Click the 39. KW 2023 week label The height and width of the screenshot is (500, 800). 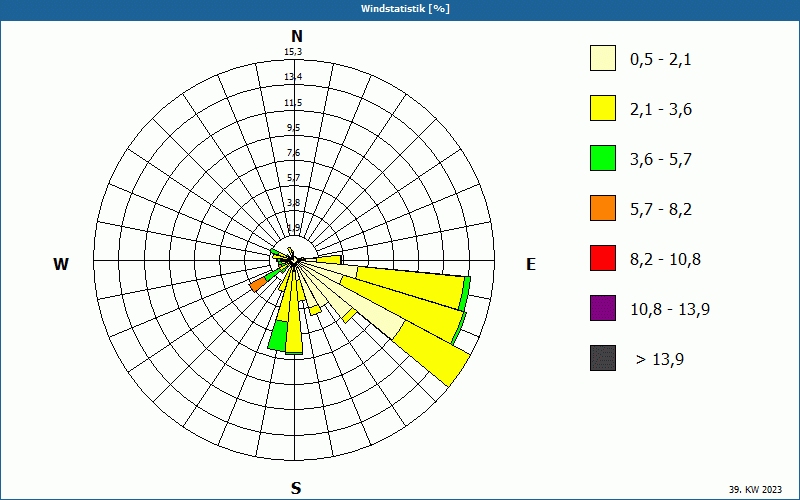[755, 489]
